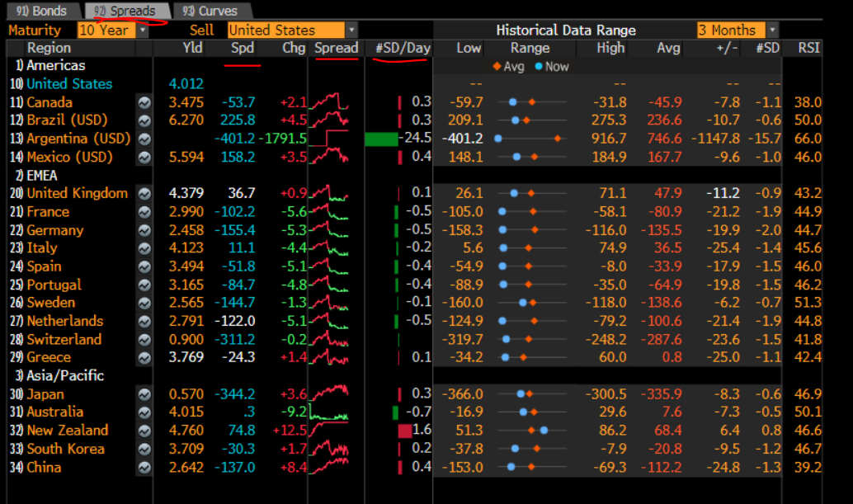
Task: Open the chart icon for France
Action: (x=144, y=211)
